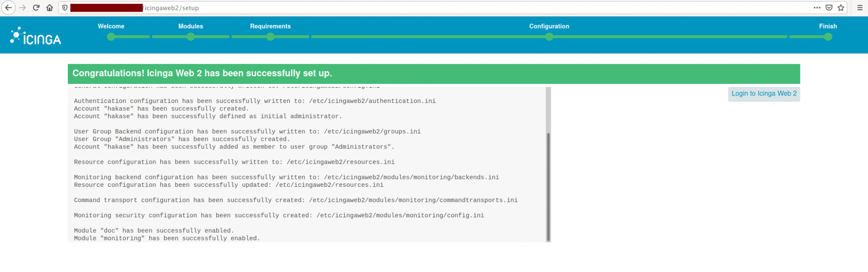Click 'Account "hakase" has been successfully created' line
This screenshot has width=868, height=272.
click(161, 109)
